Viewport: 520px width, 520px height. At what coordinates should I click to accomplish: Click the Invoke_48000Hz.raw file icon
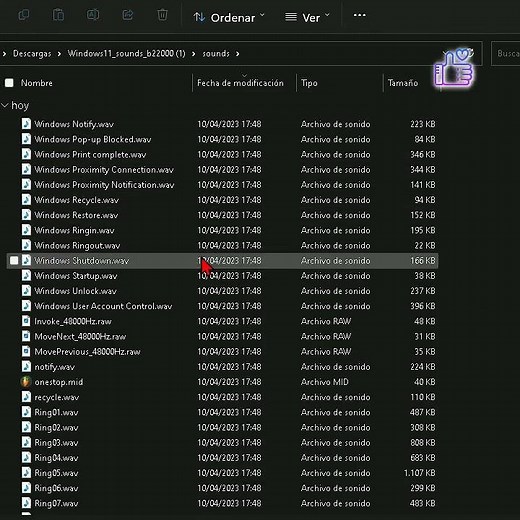tap(26, 321)
